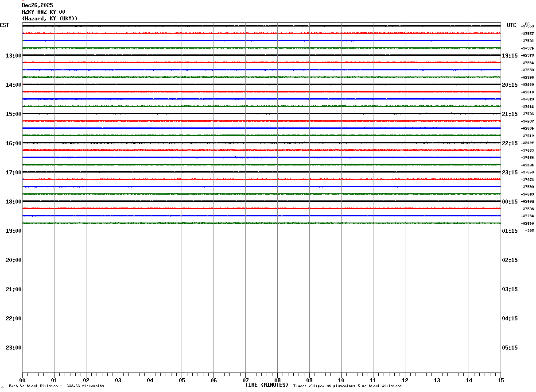The width and height of the screenshot is (536, 392).
Task: Click minute 14 on the time axis
Action: click(469, 380)
